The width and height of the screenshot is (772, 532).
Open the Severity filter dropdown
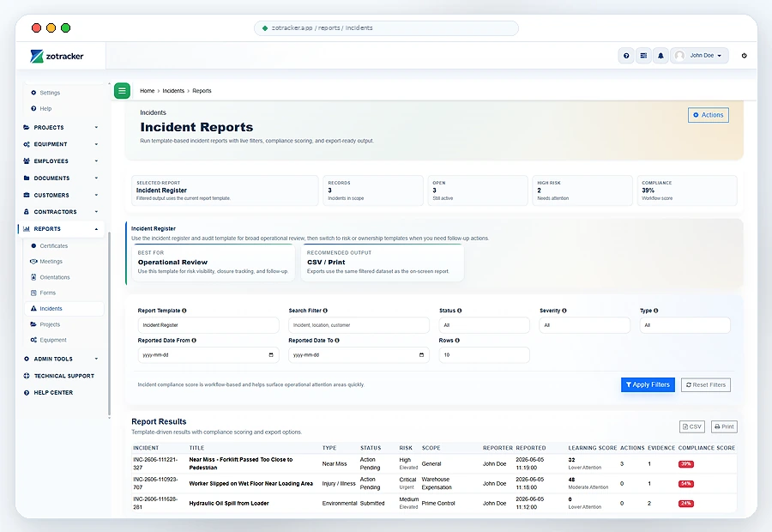click(x=585, y=325)
